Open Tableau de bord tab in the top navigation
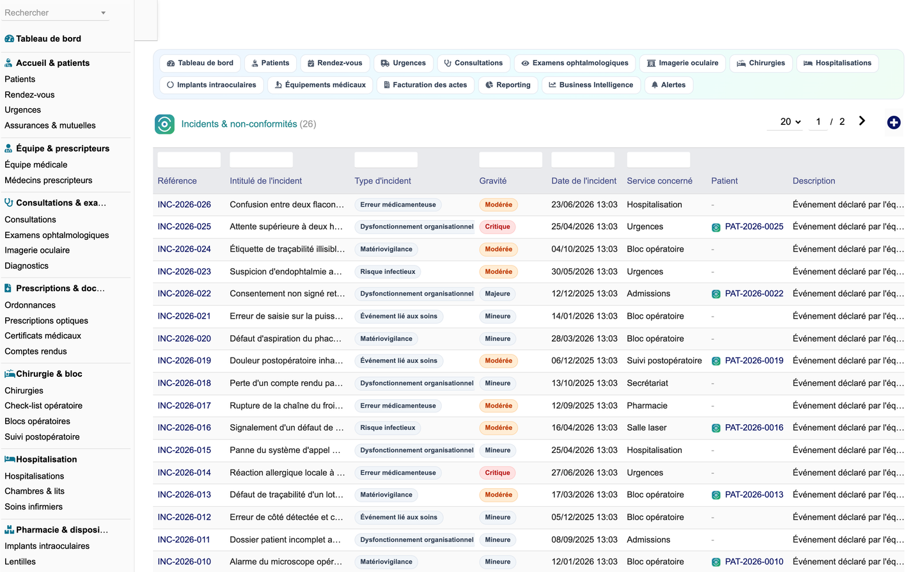The image size is (924, 572). (200, 63)
